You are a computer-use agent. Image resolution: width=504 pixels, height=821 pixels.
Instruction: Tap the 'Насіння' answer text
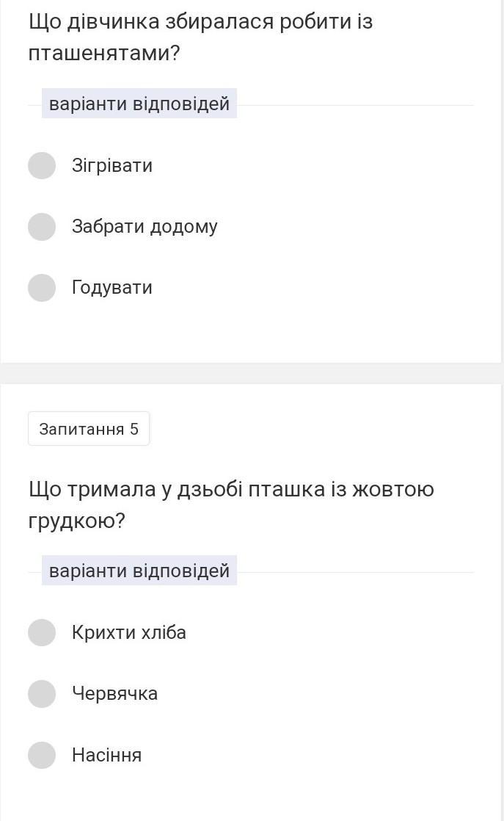click(x=106, y=755)
